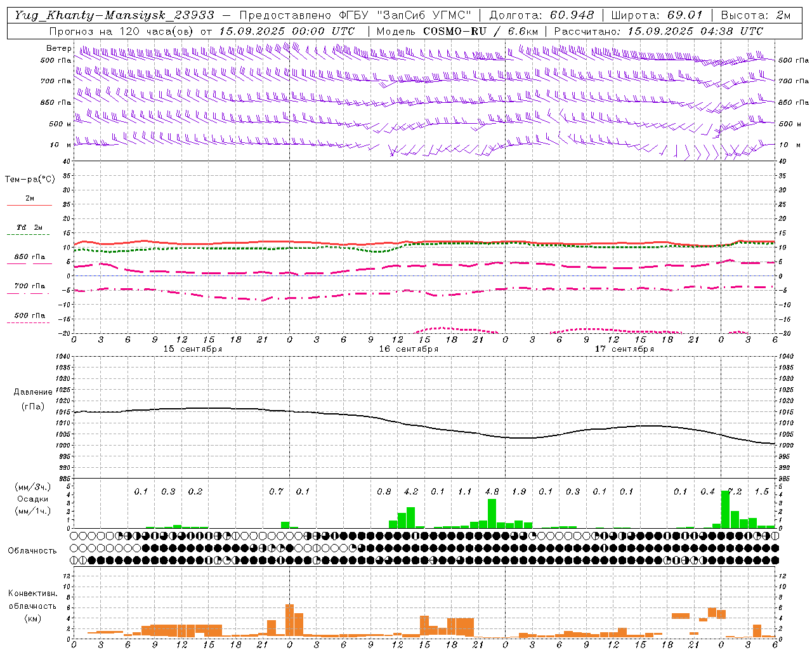
Task: Click the Облачность cloud cover label
Action: [32, 551]
